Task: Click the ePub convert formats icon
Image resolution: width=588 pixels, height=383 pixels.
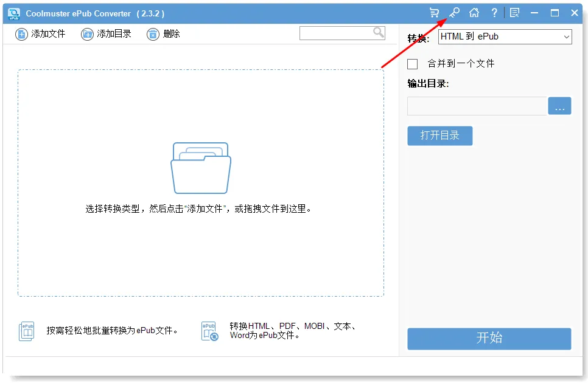Action: pos(209,331)
